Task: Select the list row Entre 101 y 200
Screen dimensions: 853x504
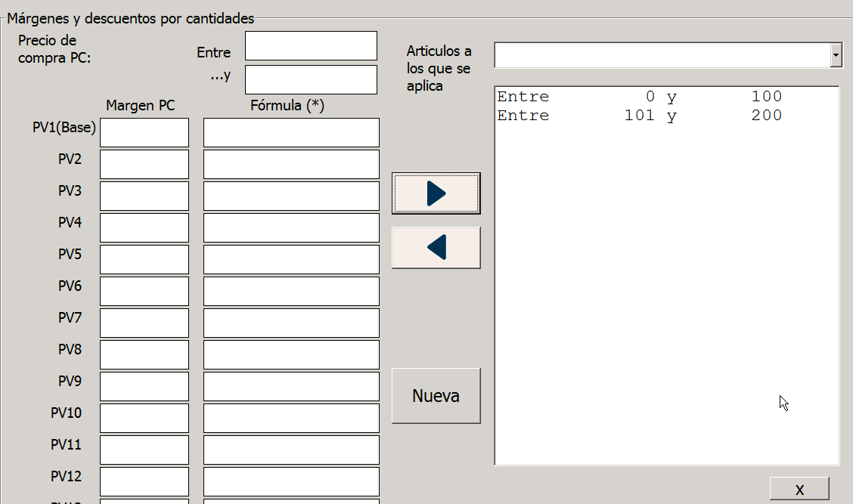Action: point(639,116)
